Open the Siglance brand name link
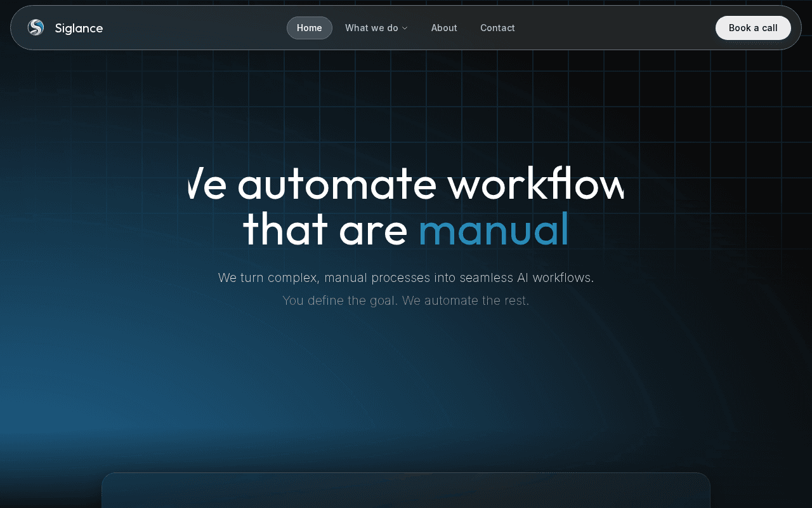The image size is (812, 508). point(79,28)
